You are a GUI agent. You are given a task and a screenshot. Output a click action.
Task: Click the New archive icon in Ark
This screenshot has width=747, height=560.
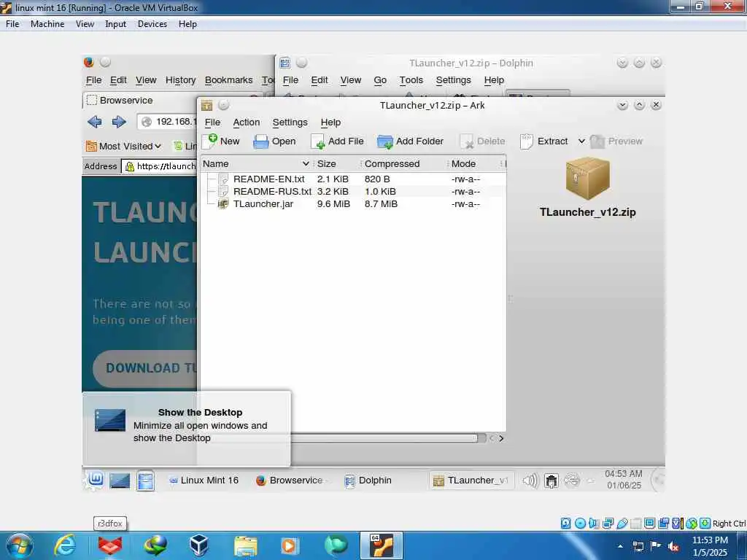[210, 141]
